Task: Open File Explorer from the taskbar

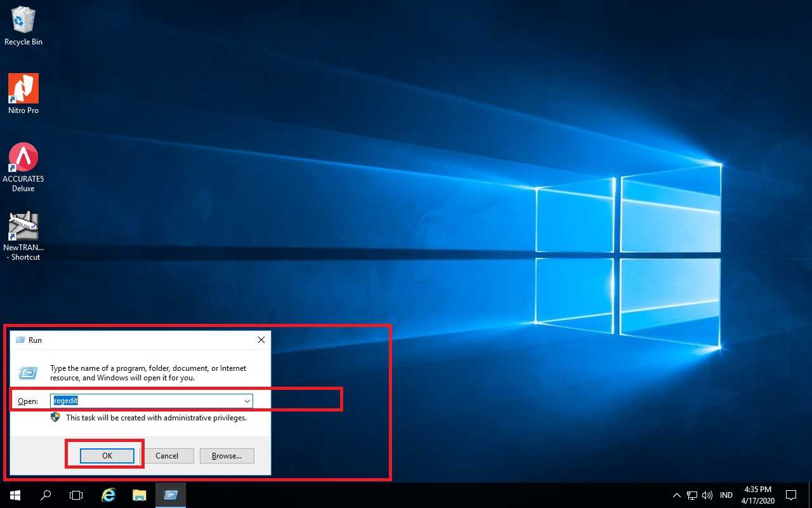Action: (140, 495)
